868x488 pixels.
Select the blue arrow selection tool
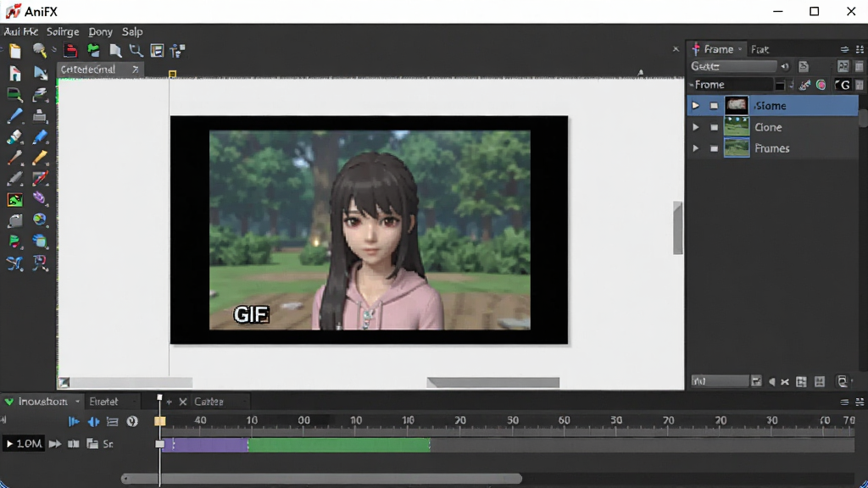pyautogui.click(x=41, y=73)
